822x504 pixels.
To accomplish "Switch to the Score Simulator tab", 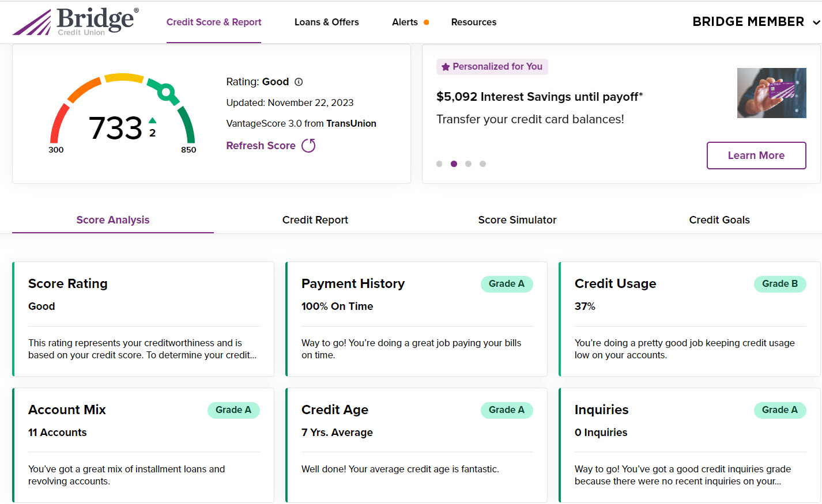I will click(x=517, y=219).
